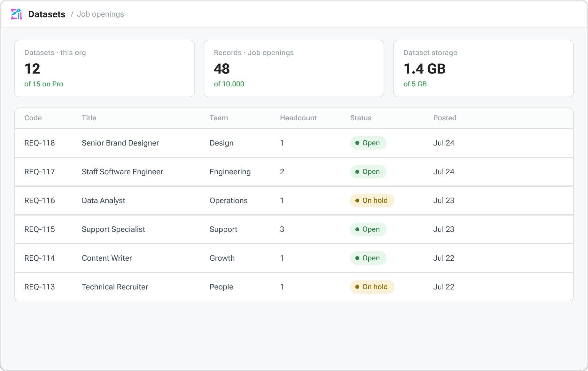Click the Engineering team cell
Viewport: 588px width, 371px height.
(230, 172)
